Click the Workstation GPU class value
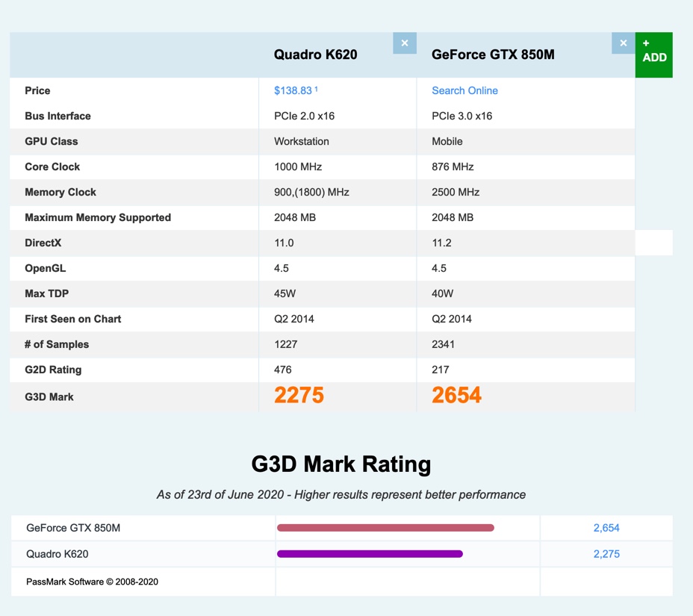Screen dimensions: 693x616 (302, 141)
